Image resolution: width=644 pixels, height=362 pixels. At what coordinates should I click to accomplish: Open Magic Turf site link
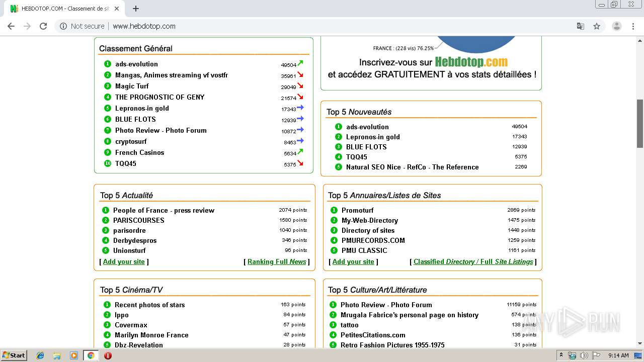pyautogui.click(x=132, y=86)
